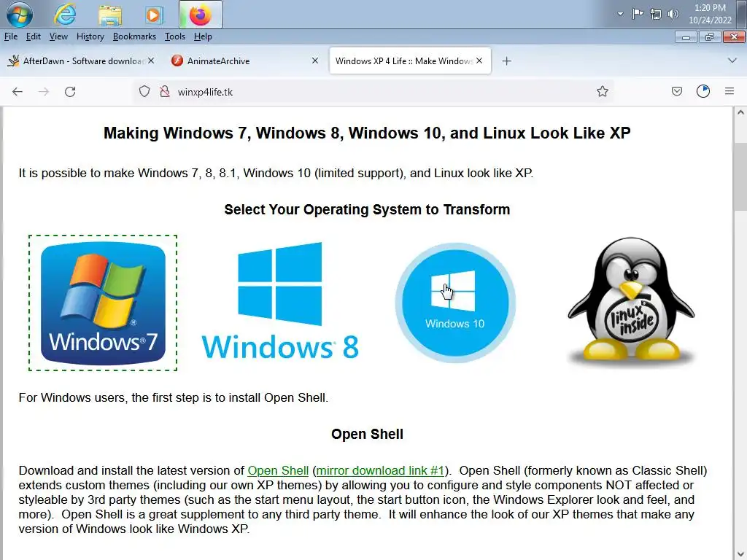Click the page vertical scrollbar thumb
The image size is (747, 560).
[740, 175]
